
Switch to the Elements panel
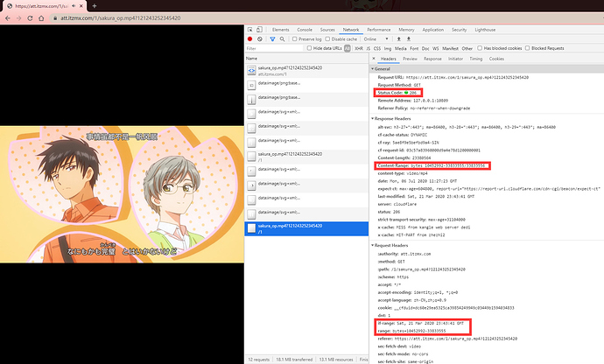pyautogui.click(x=280, y=30)
